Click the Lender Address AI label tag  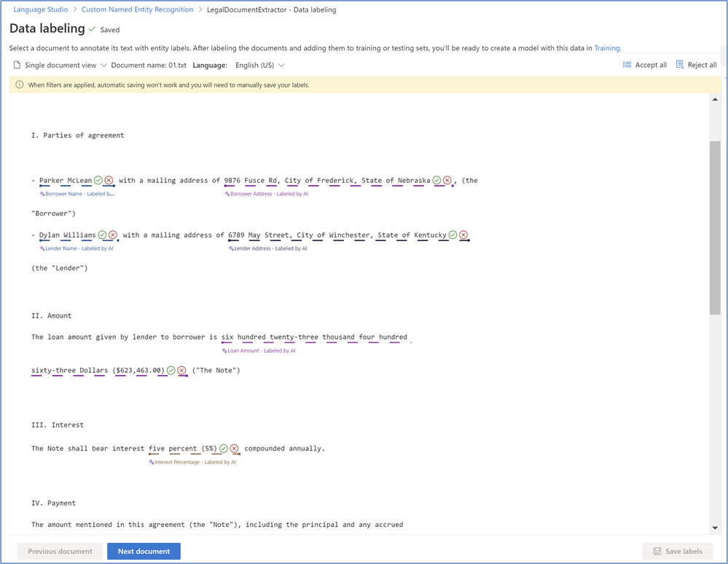click(x=268, y=248)
